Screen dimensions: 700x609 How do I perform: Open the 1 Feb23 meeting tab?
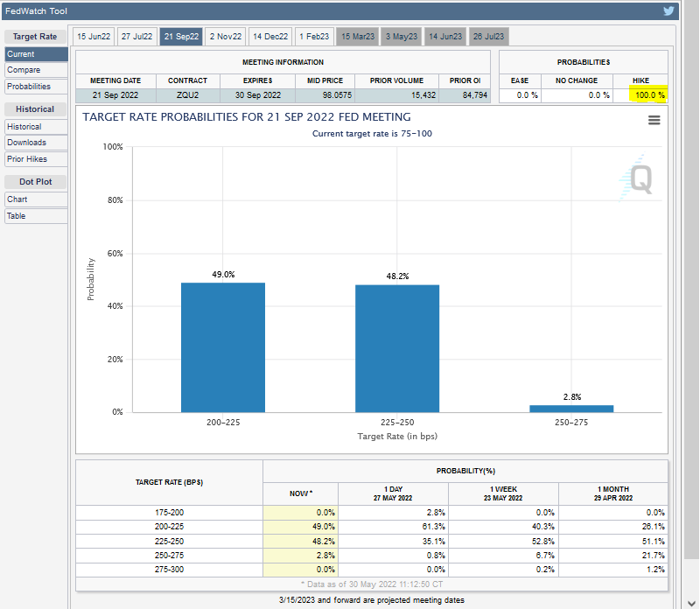314,37
